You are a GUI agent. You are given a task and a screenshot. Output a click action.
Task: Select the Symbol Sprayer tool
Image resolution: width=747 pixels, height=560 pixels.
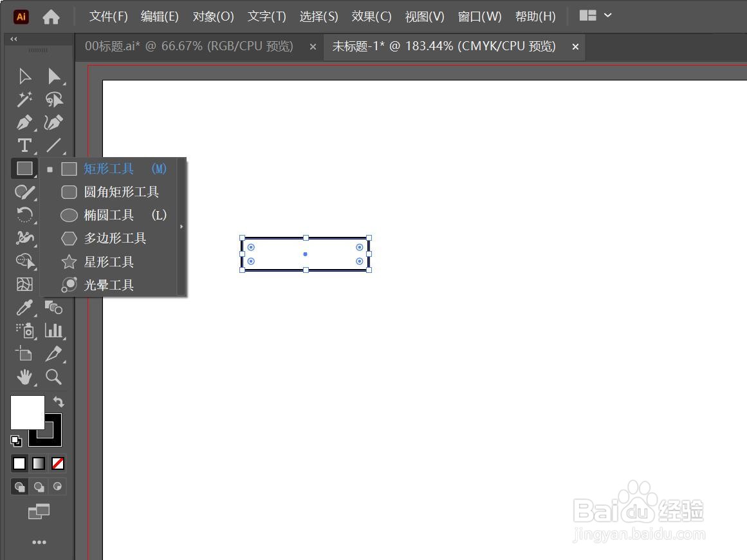click(x=25, y=330)
